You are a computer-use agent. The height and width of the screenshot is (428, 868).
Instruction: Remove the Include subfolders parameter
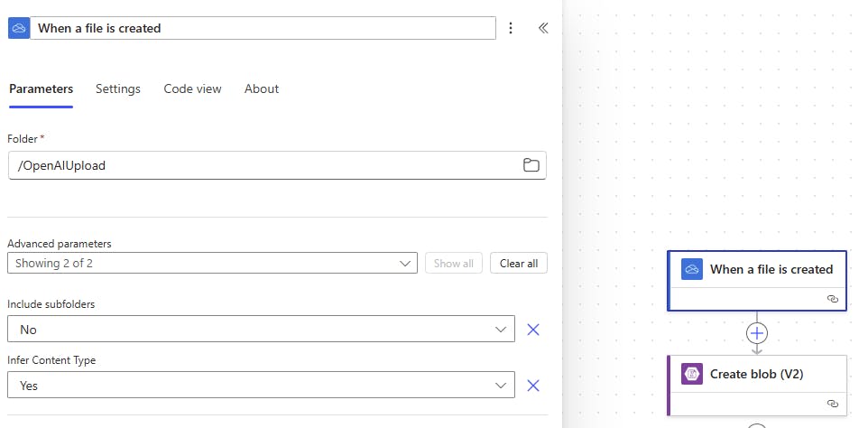pos(532,330)
